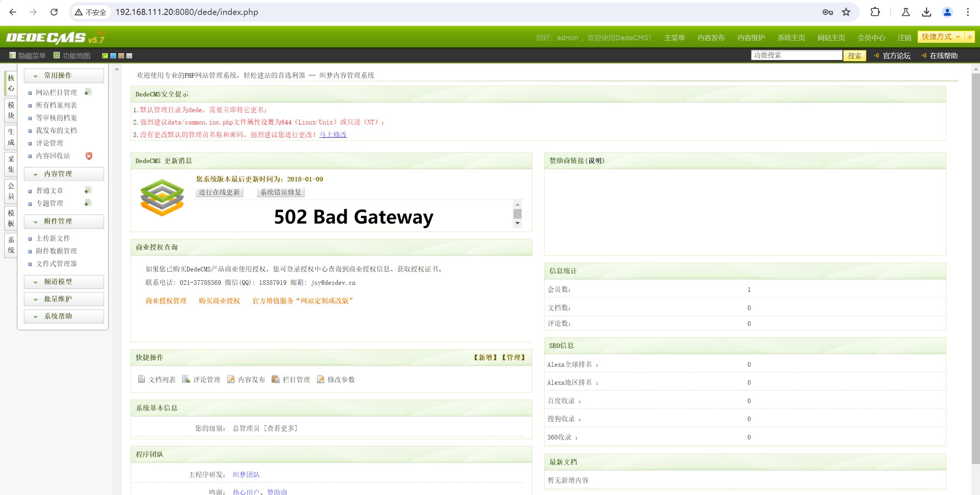Screen dimensions: 980x495
Task: Open the browser profile avatar
Action: 947,12
